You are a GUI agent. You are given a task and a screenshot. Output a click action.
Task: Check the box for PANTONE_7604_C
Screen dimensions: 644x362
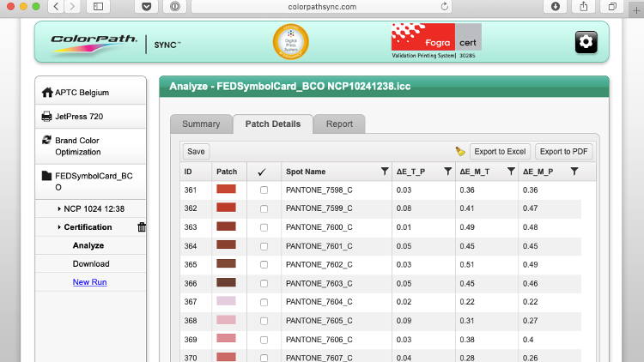264,302
